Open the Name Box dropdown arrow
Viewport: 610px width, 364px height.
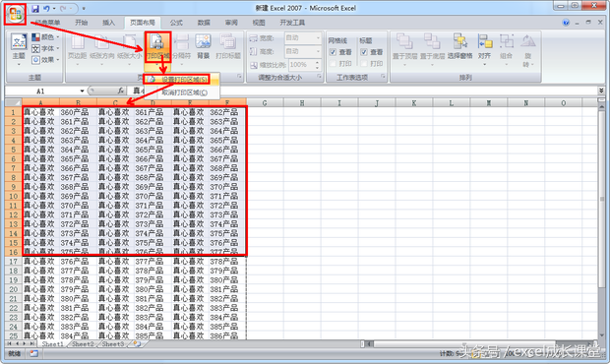pyautogui.click(x=82, y=91)
